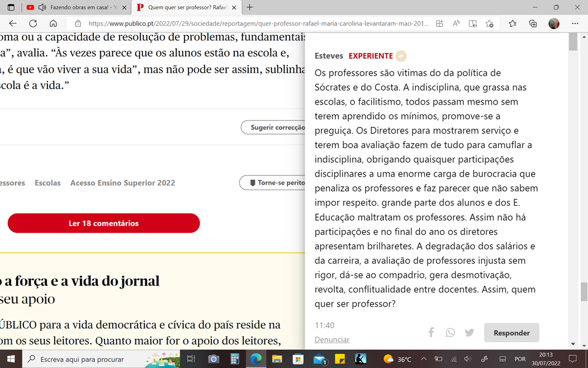Image resolution: width=588 pixels, height=368 pixels.
Task: Open Edge Settings and more menu
Action: (575, 23)
